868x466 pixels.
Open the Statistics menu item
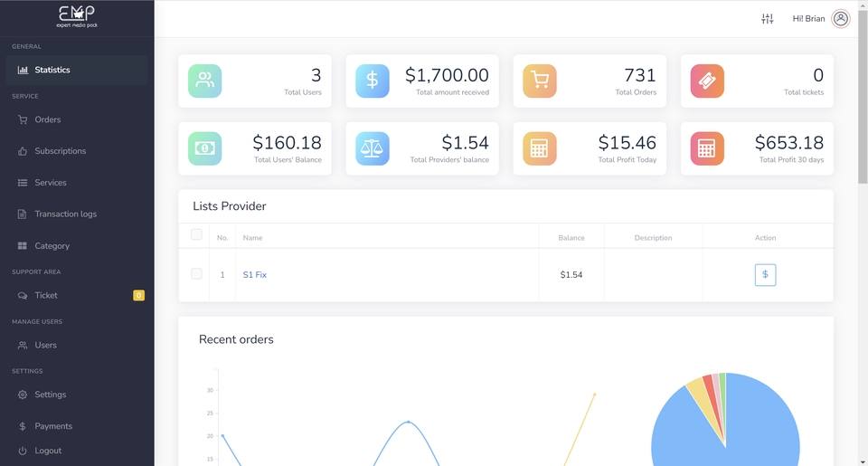pyautogui.click(x=77, y=70)
